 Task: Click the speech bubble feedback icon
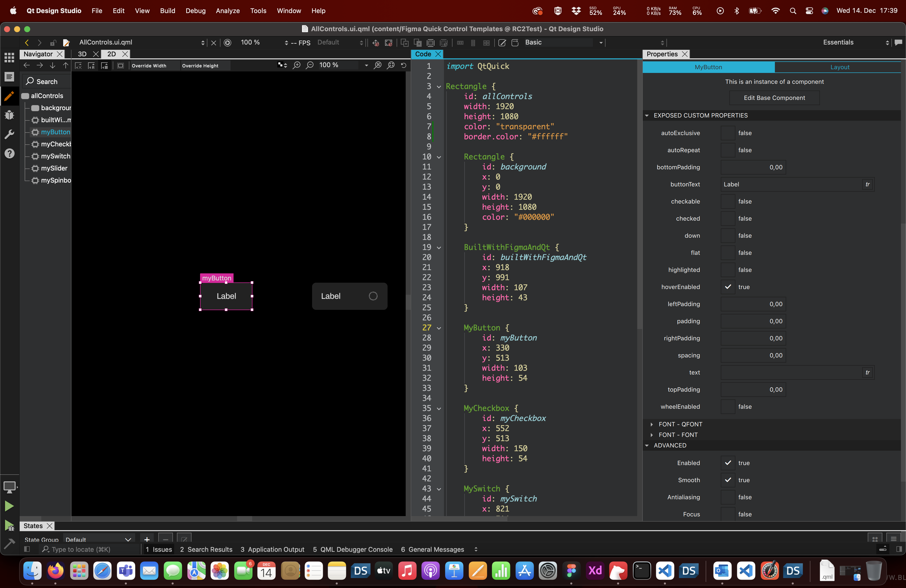(x=898, y=43)
